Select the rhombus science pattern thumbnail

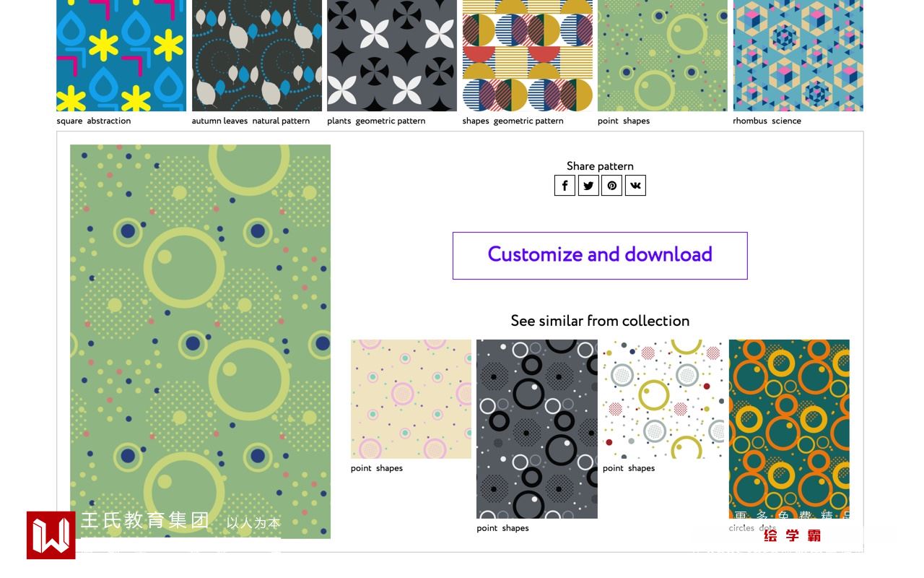click(x=798, y=56)
